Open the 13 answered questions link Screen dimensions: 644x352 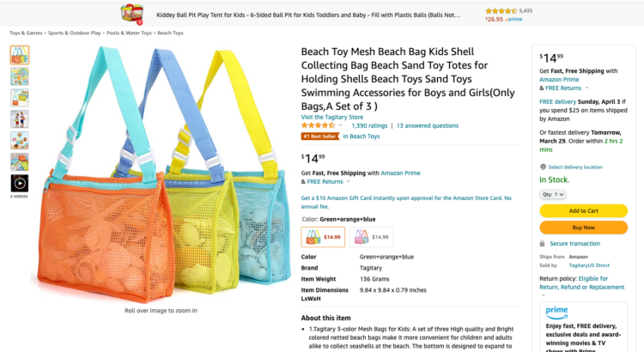[x=427, y=125]
